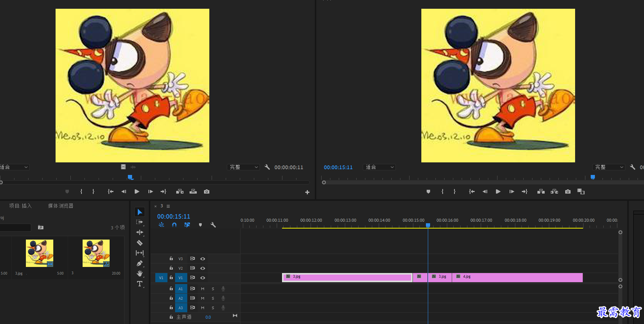
Task: Click timeline playhead at 00:00:15:11
Action: pyautogui.click(x=428, y=226)
